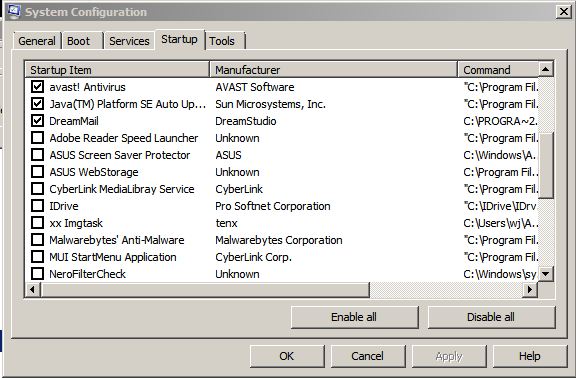Select the DreamMail item name

(x=74, y=121)
